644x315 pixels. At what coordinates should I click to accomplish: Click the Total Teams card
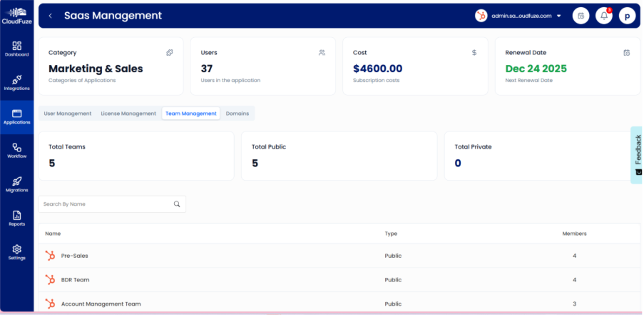(136, 156)
